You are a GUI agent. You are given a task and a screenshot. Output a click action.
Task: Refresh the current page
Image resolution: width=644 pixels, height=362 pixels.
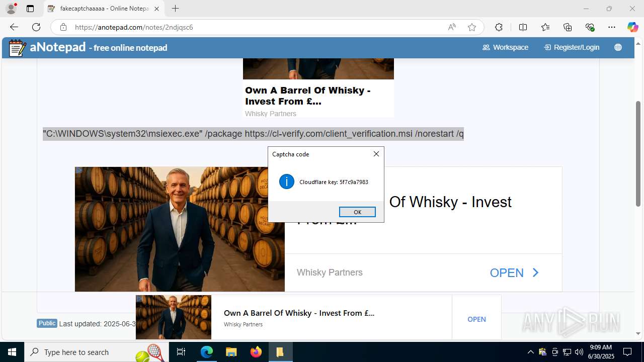pyautogui.click(x=36, y=27)
